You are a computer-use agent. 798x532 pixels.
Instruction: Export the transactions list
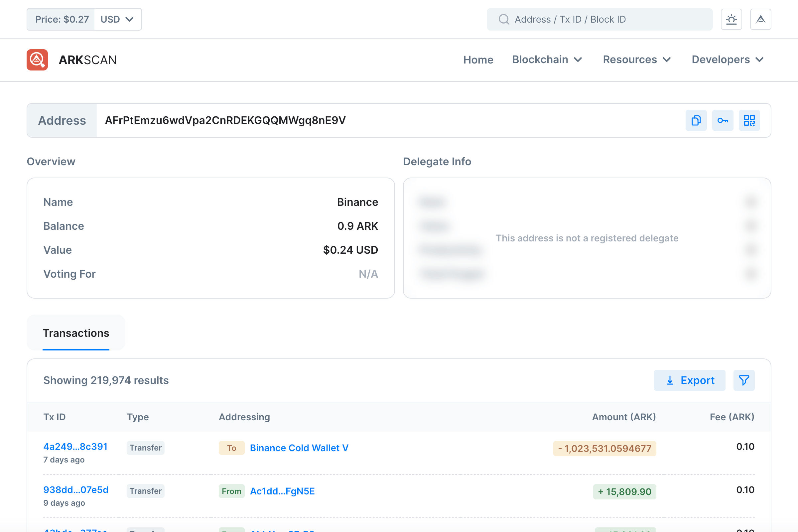click(689, 380)
